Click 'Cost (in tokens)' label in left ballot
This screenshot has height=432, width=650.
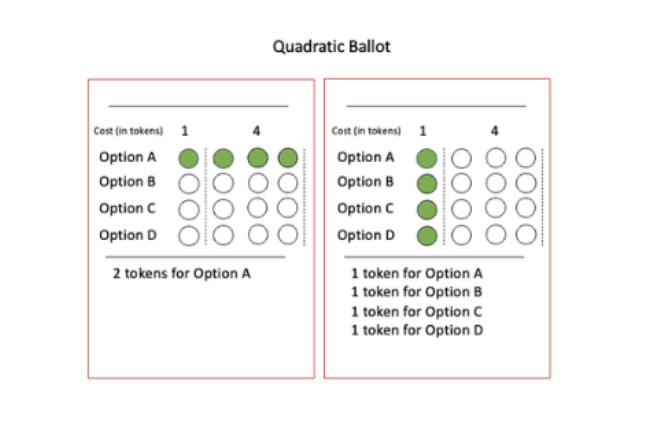128,131
